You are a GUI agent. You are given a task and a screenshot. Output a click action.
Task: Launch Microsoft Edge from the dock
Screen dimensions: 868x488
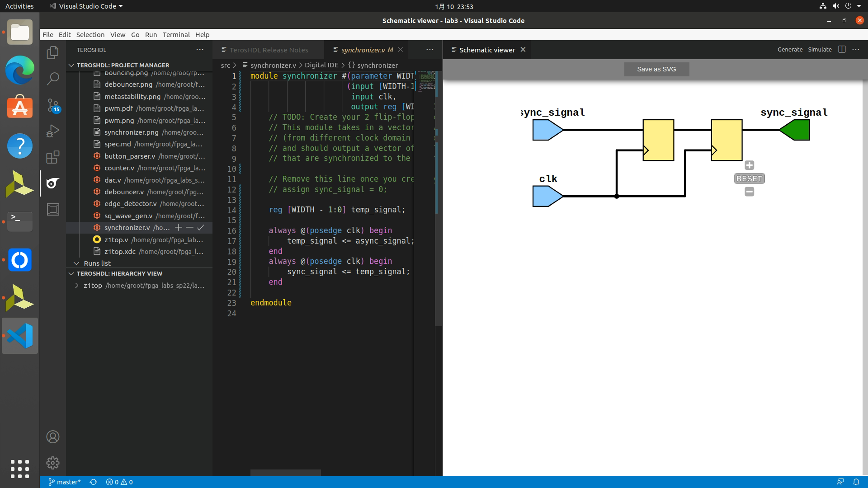[19, 70]
